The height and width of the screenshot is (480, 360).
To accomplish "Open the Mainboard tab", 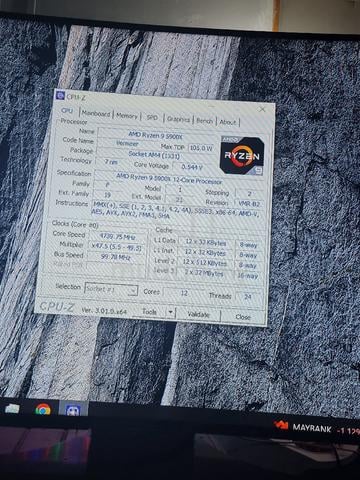I will 96,114.
